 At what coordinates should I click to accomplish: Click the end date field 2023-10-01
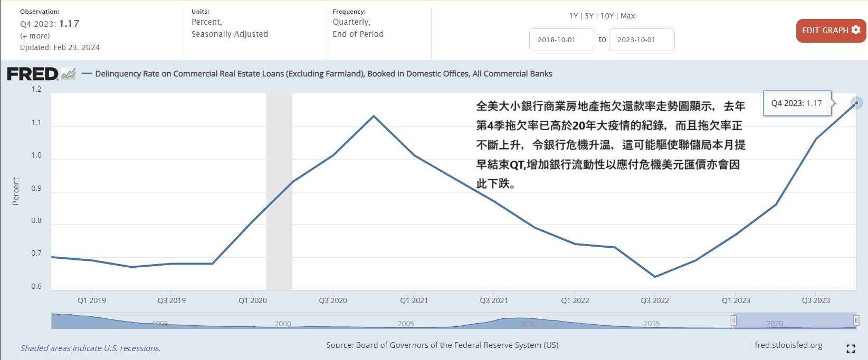click(642, 40)
